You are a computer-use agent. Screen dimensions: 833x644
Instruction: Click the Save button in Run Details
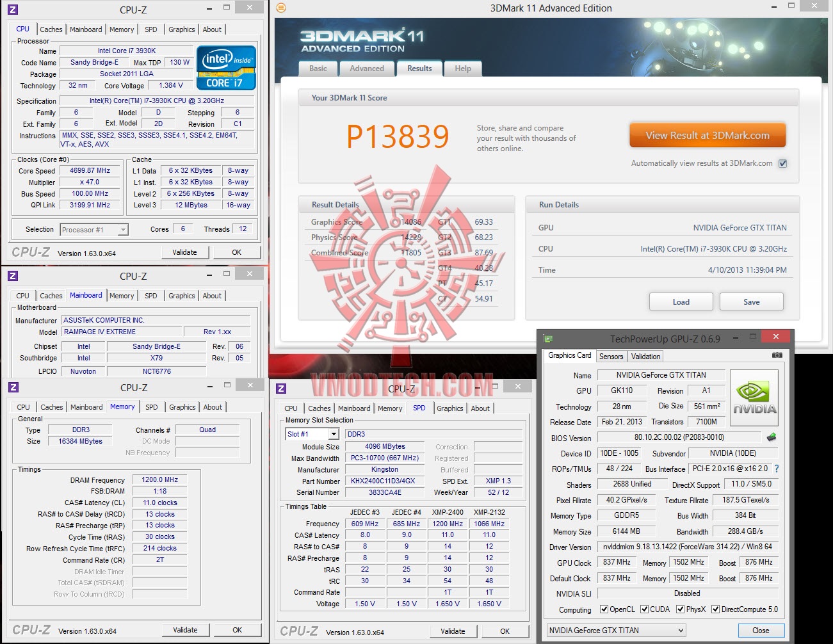752,302
